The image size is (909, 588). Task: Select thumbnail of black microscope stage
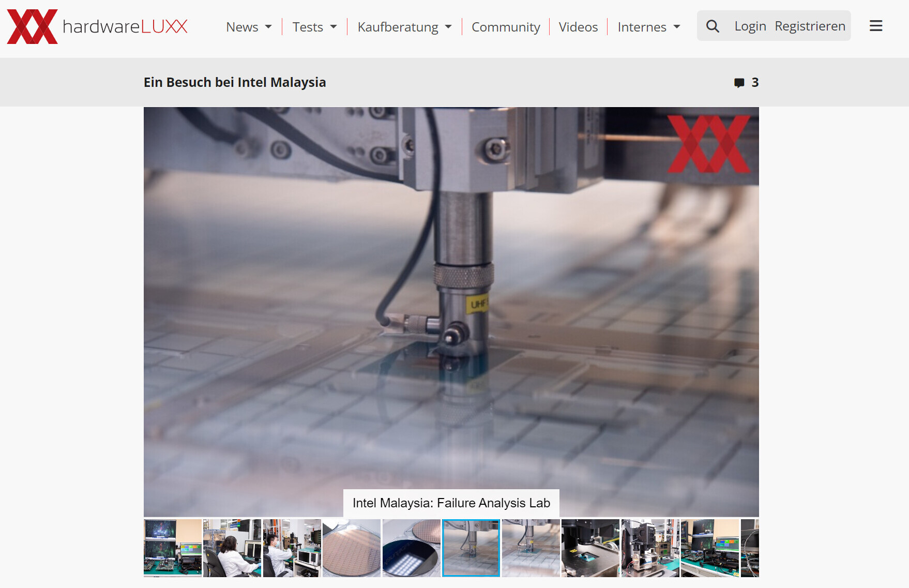tap(590, 548)
